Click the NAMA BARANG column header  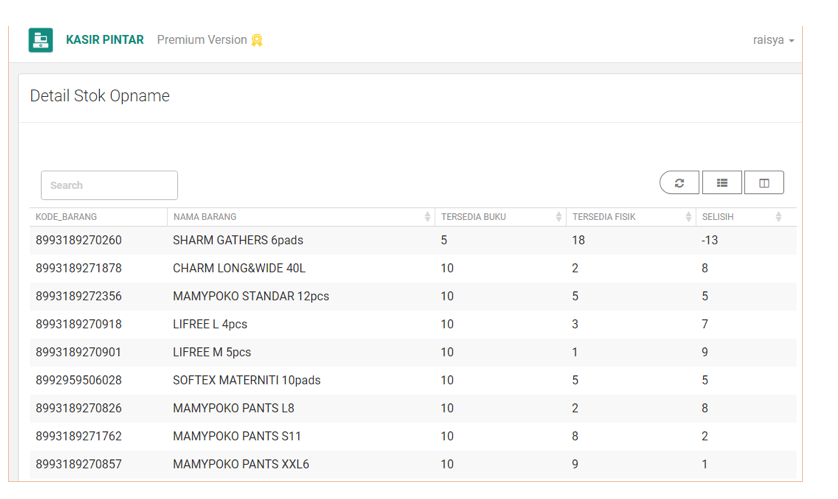click(x=205, y=217)
